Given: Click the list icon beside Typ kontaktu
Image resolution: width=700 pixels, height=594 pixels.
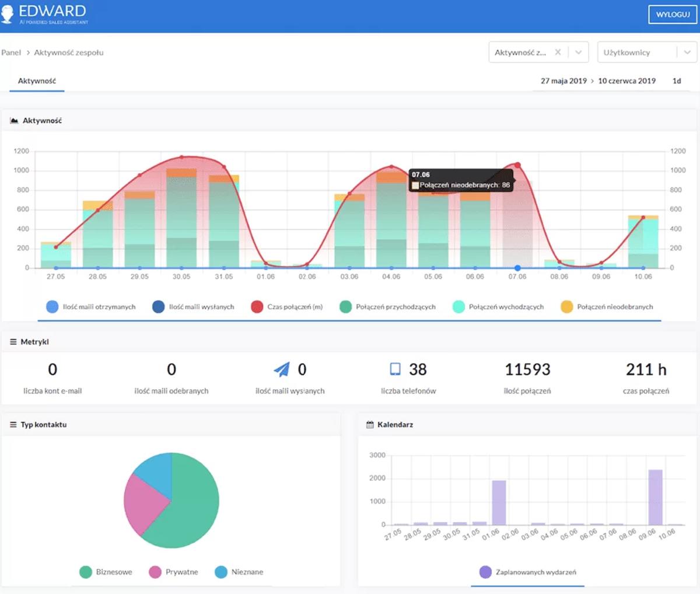Looking at the screenshot, I should pos(13,425).
